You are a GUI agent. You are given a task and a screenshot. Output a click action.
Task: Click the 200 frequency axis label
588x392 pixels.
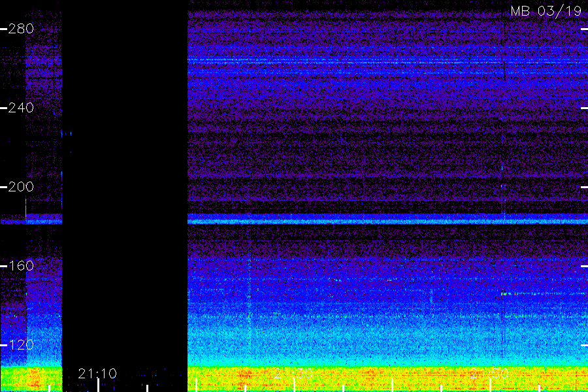21,187
